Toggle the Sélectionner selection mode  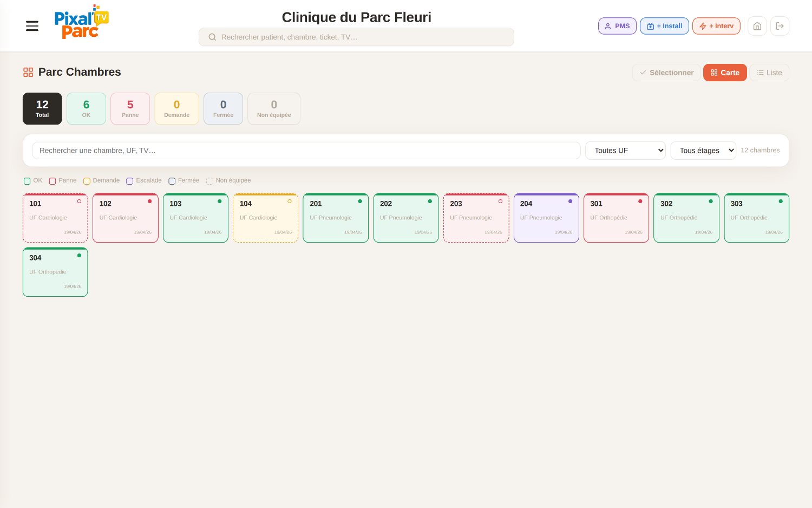[666, 73]
